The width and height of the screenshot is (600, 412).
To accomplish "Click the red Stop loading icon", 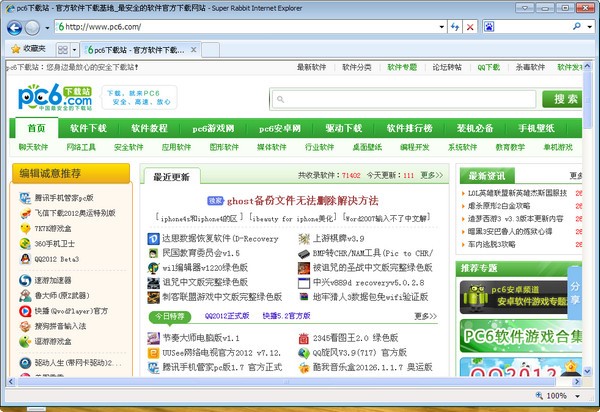I will coord(470,27).
